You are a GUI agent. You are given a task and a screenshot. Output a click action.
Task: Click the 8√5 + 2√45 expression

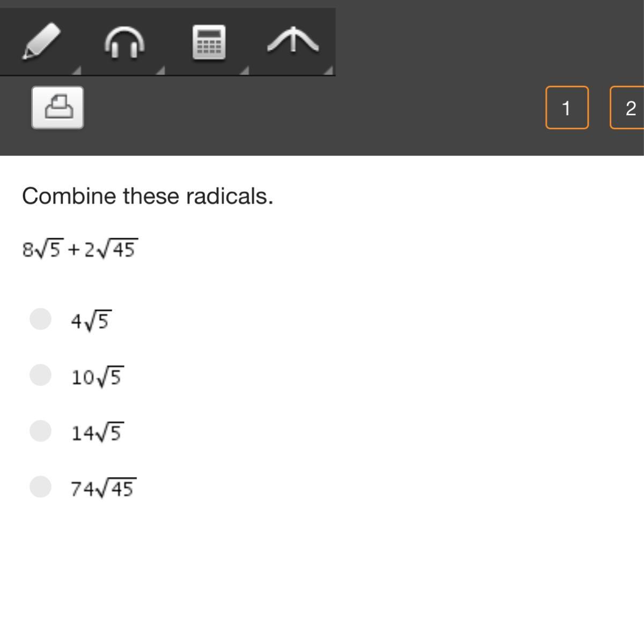79,249
